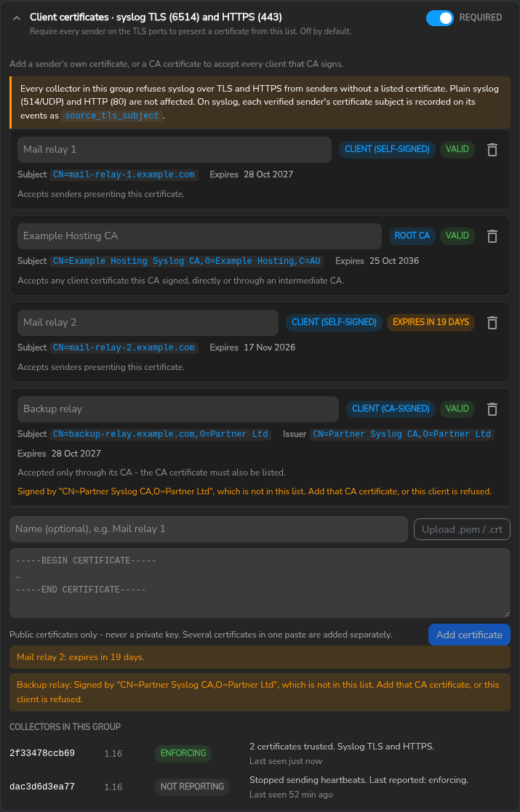The width and height of the screenshot is (520, 812).
Task: Click the Backup relay warning banner at bottom
Action: pyautogui.click(x=260, y=692)
